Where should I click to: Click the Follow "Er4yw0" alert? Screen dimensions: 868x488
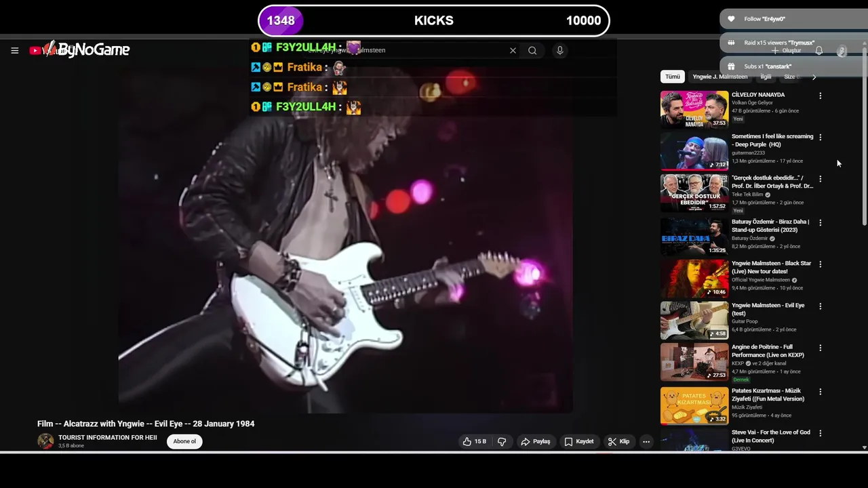click(793, 19)
